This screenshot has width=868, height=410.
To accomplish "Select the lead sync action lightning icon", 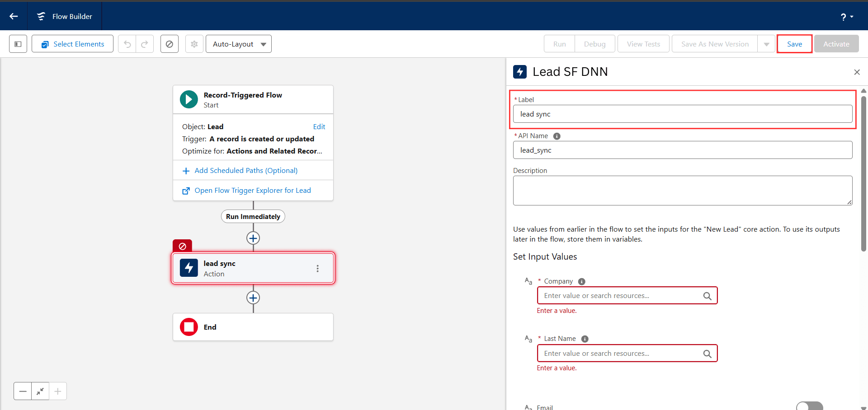I will point(189,268).
